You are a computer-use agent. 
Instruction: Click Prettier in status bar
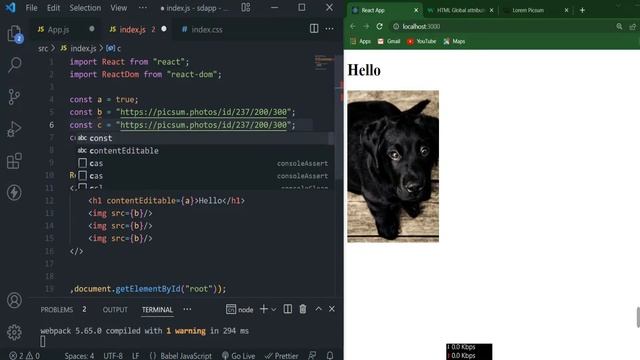click(x=282, y=356)
